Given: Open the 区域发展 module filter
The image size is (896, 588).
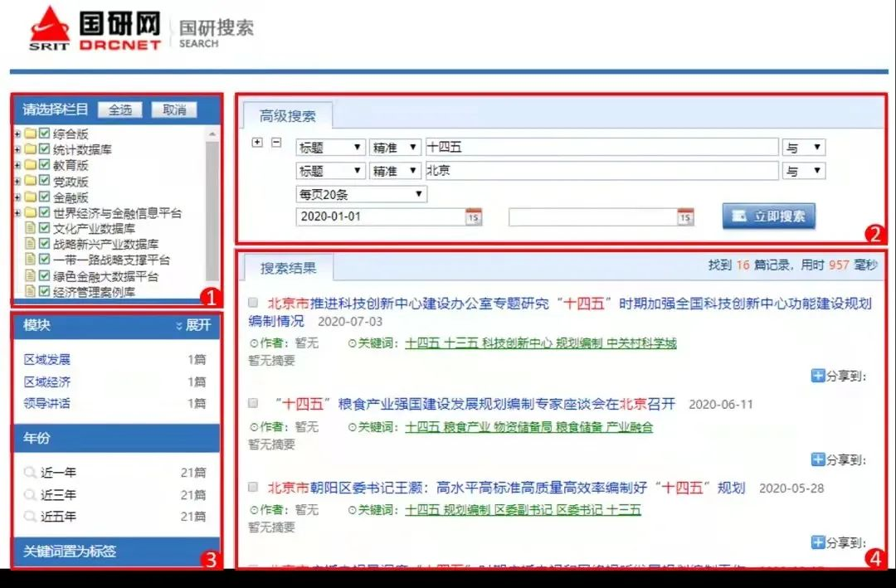Looking at the screenshot, I should pos(46,359).
